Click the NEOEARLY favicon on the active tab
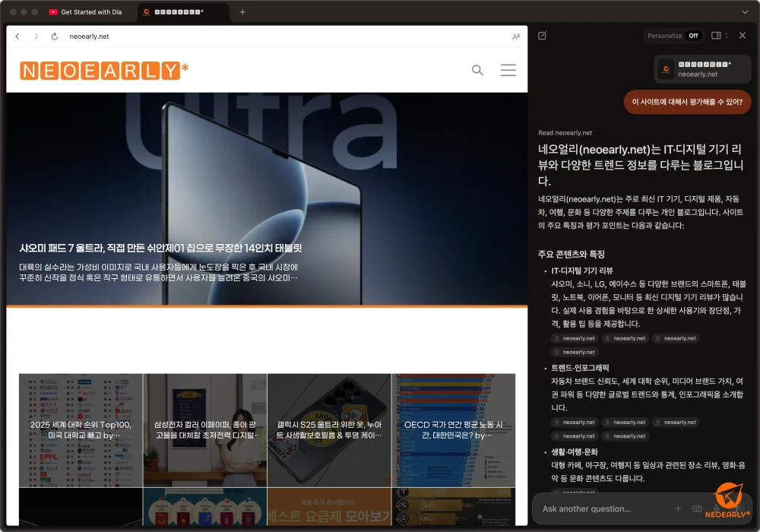 pyautogui.click(x=147, y=12)
